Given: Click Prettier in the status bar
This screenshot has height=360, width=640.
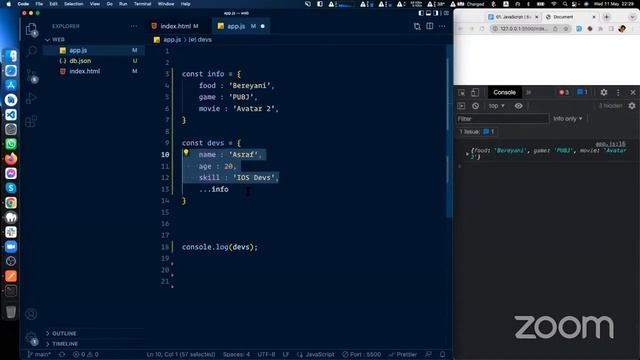Looking at the screenshot, I should click(x=403, y=354).
